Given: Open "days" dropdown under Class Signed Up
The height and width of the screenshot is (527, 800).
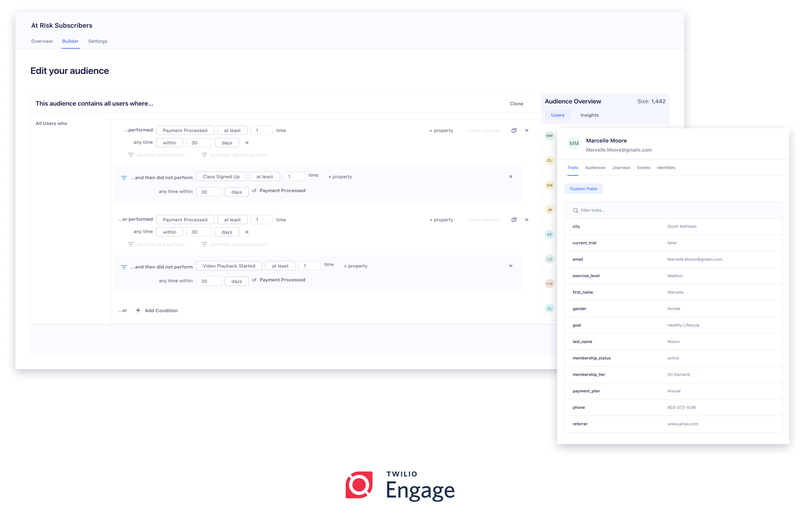Looking at the screenshot, I should [237, 192].
